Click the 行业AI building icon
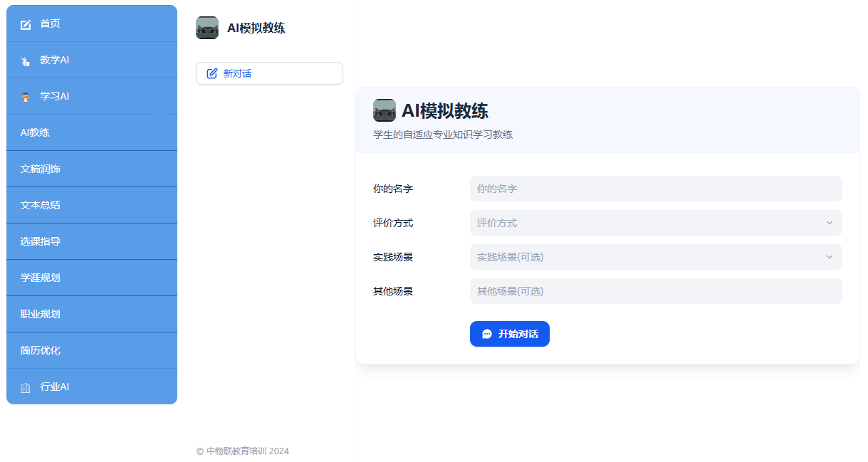The height and width of the screenshot is (462, 868). [26, 387]
